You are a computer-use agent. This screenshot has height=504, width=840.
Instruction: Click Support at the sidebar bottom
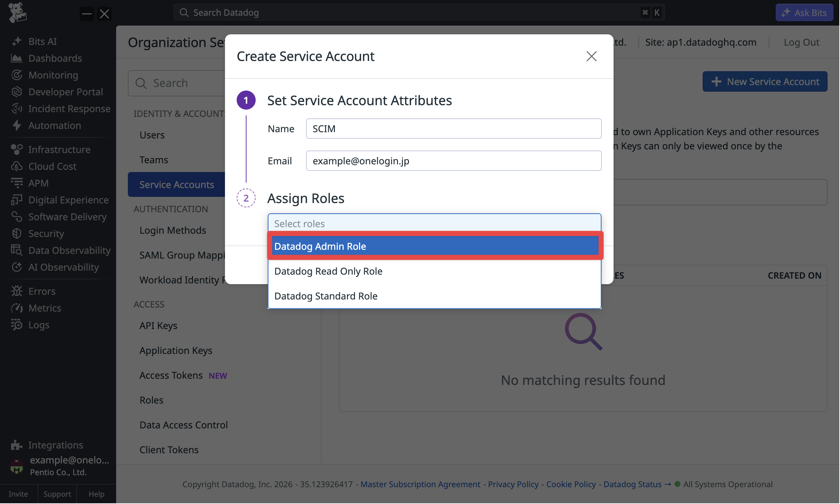tap(57, 494)
